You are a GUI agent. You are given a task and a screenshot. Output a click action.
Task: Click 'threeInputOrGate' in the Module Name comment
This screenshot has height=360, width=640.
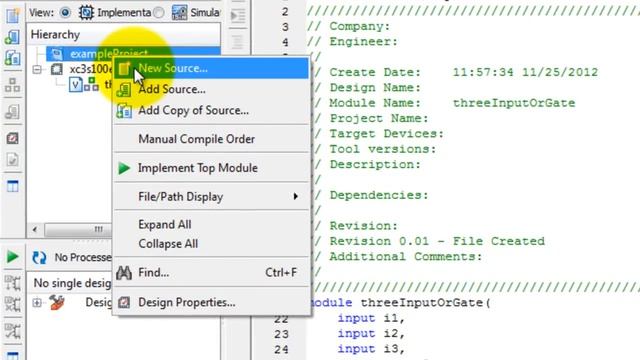tap(514, 103)
